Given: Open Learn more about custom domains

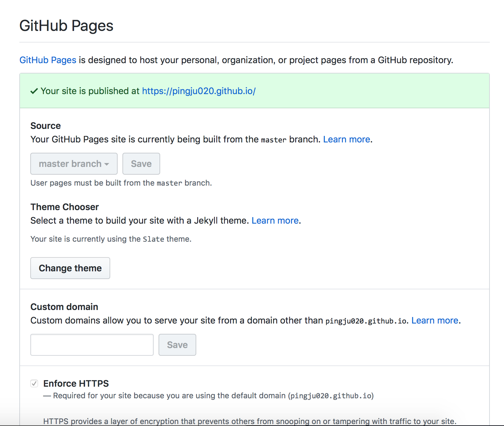Looking at the screenshot, I should [x=435, y=321].
